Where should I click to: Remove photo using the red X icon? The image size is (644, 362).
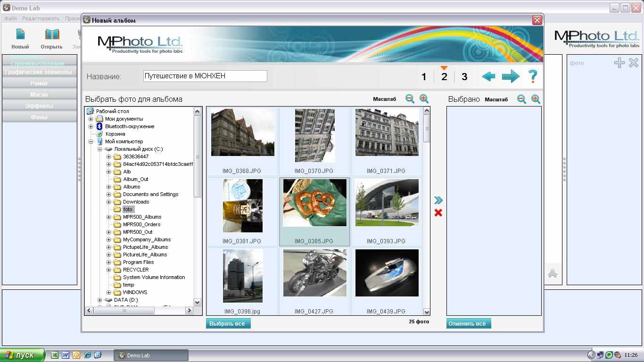coord(438,213)
